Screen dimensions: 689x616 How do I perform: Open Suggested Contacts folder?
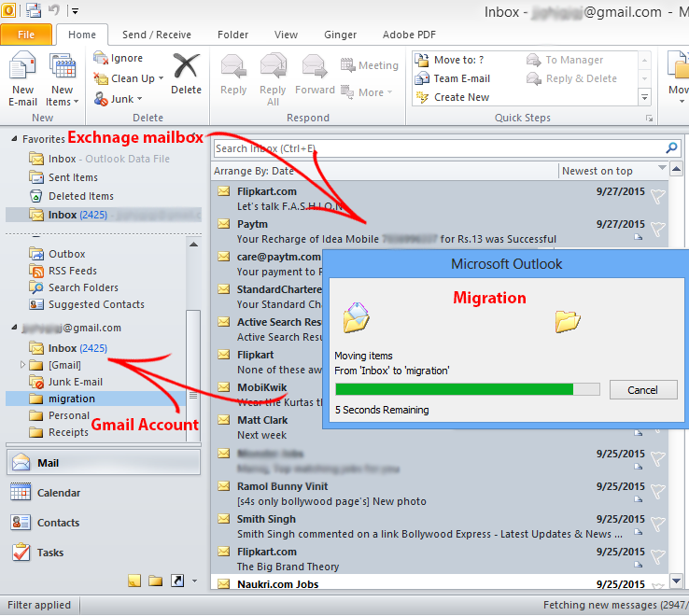(x=87, y=304)
